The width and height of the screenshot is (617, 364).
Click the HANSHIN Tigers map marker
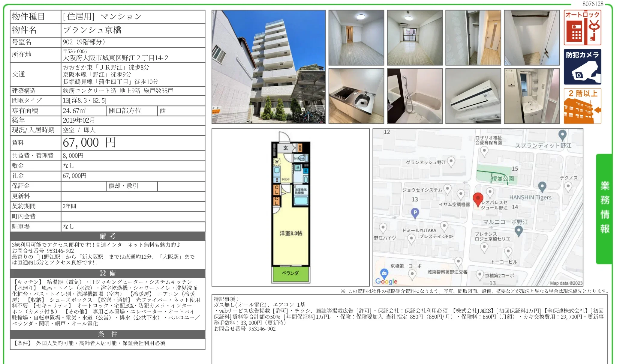(x=542, y=186)
